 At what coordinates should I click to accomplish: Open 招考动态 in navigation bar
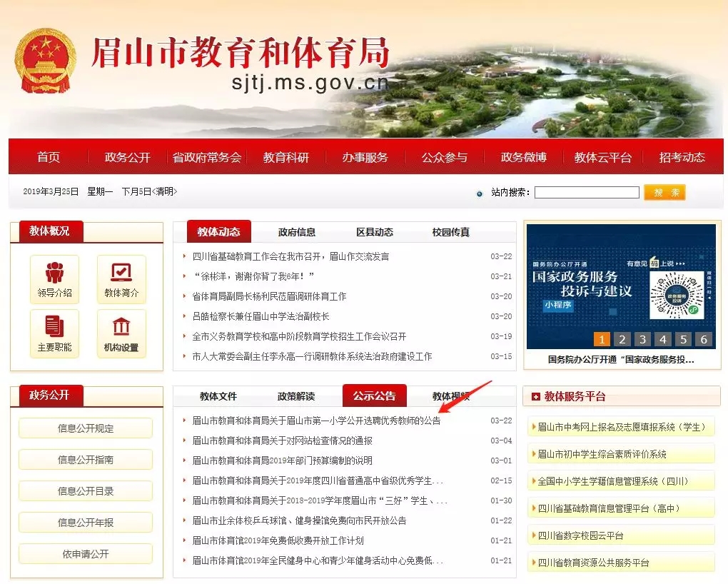(682, 157)
